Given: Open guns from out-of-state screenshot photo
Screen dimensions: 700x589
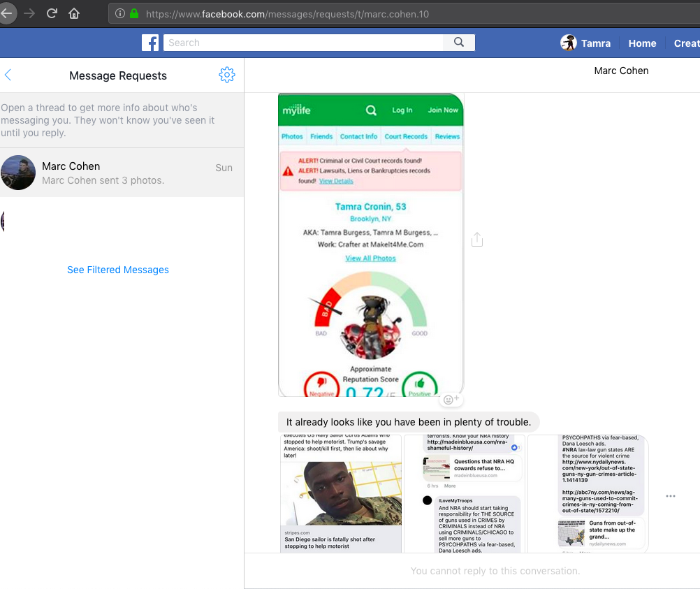Looking at the screenshot, I should click(588, 493).
